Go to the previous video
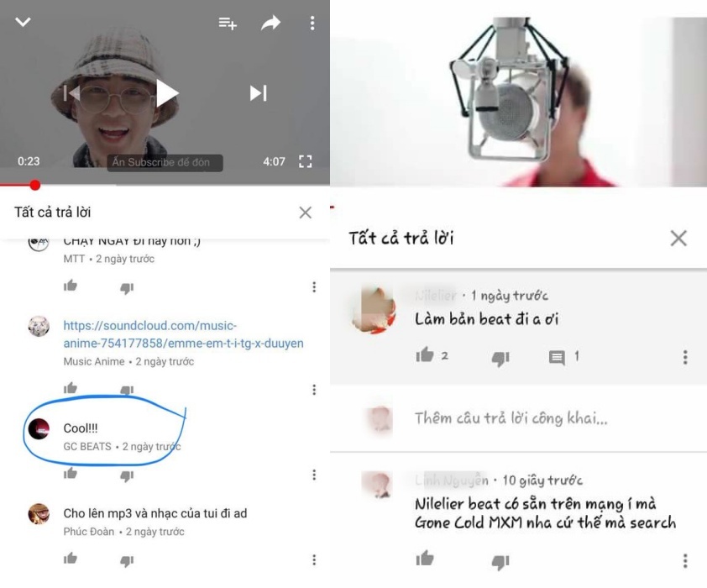The width and height of the screenshot is (707, 588). pyautogui.click(x=71, y=93)
